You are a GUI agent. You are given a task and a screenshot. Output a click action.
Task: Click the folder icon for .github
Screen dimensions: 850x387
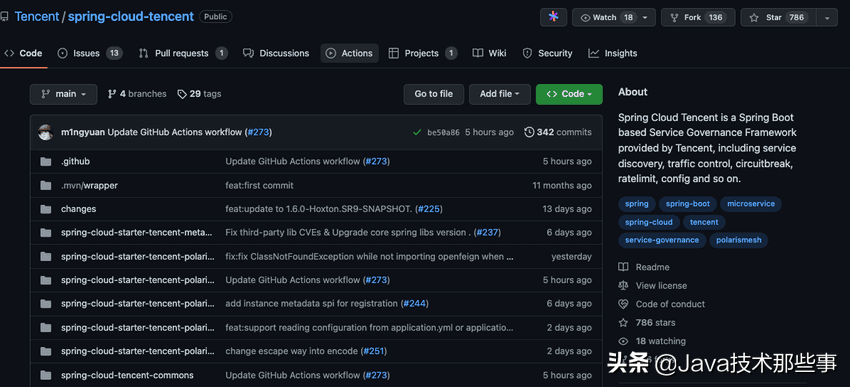point(46,162)
